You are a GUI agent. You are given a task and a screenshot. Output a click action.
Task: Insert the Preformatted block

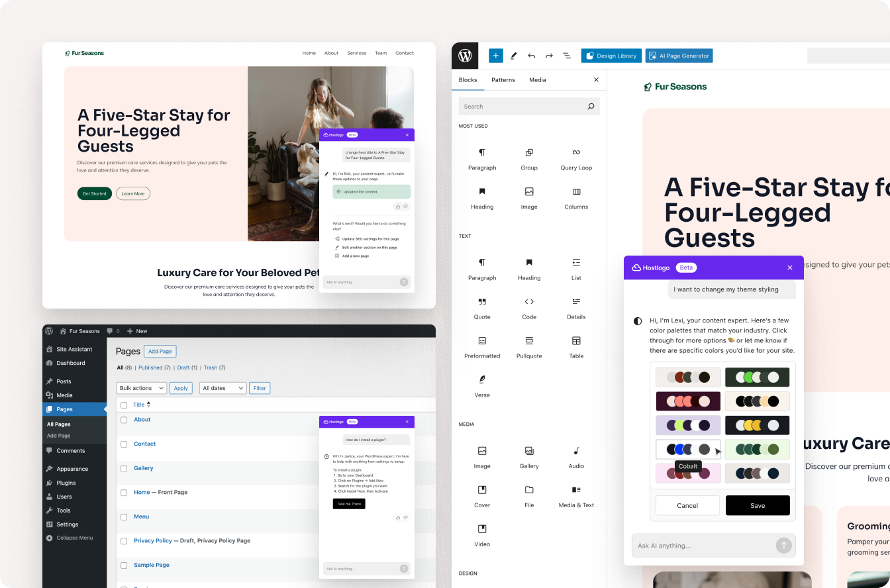coord(482,348)
